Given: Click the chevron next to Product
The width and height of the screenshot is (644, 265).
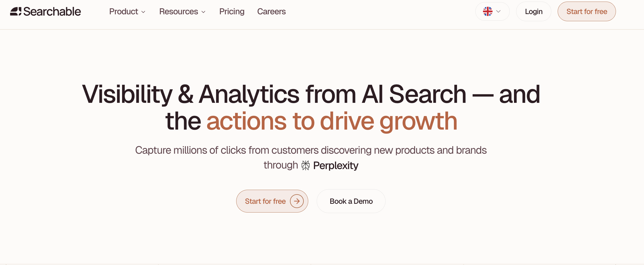Looking at the screenshot, I should 144,12.
